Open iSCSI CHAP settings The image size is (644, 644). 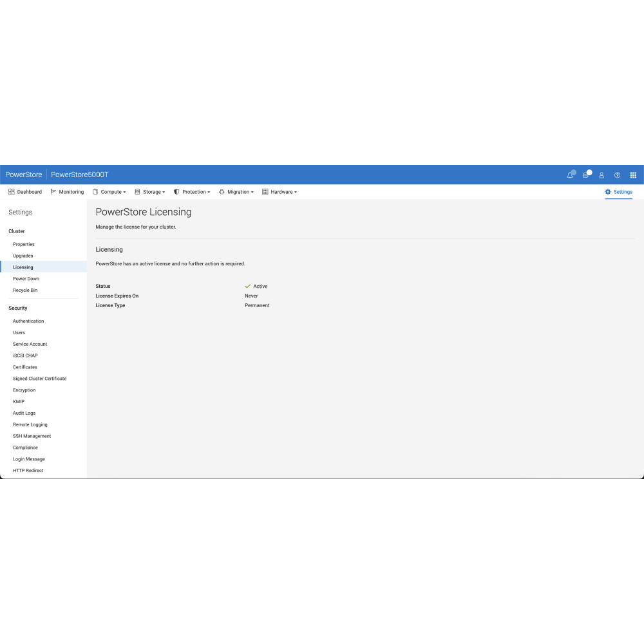[x=25, y=355]
